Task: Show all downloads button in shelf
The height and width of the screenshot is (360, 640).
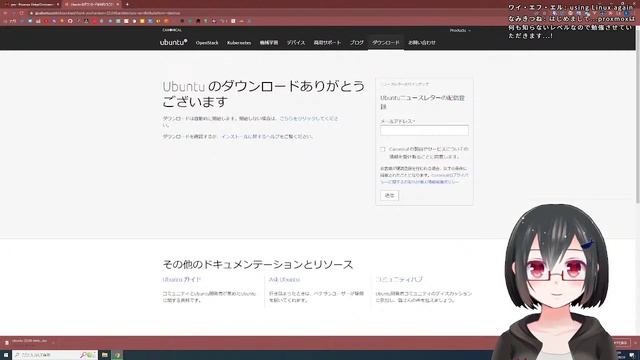Action: click(x=620, y=342)
